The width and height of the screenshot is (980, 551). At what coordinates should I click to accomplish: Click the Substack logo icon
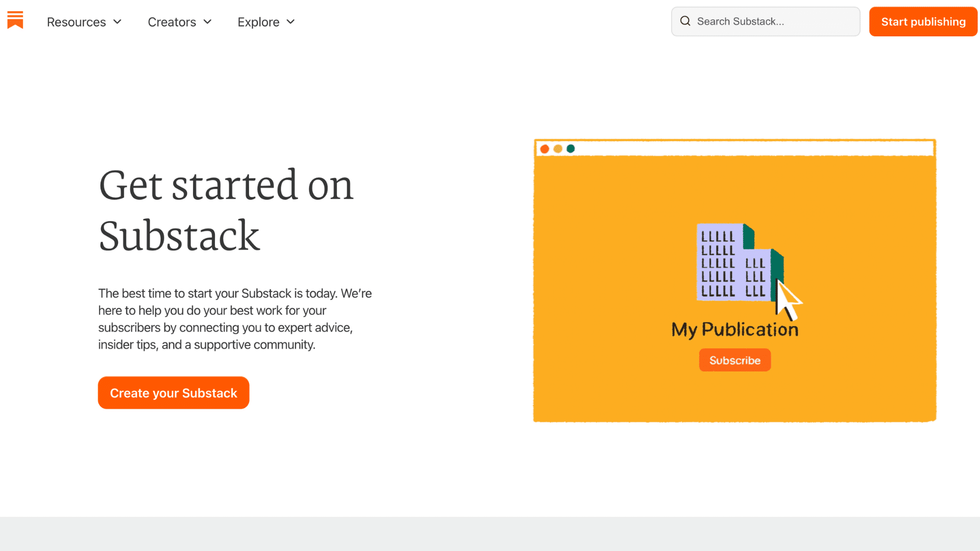click(x=15, y=20)
